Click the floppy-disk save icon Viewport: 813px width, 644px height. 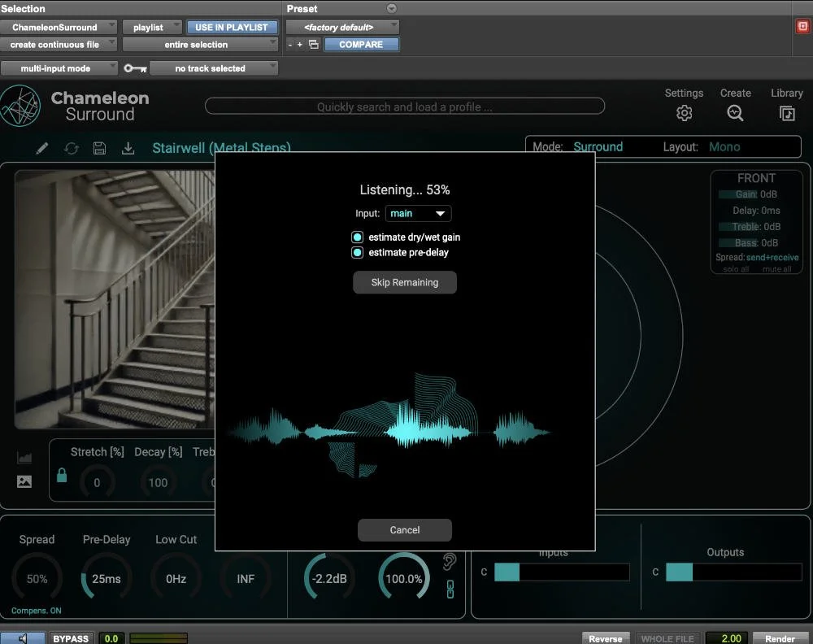tap(99, 148)
